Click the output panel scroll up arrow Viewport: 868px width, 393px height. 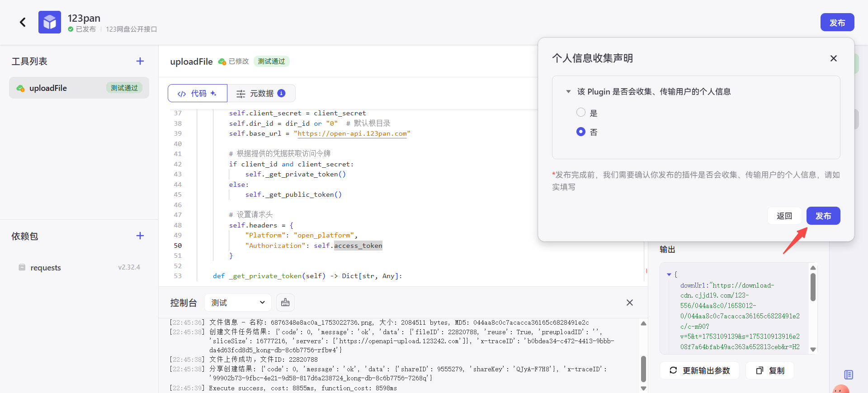click(813, 268)
